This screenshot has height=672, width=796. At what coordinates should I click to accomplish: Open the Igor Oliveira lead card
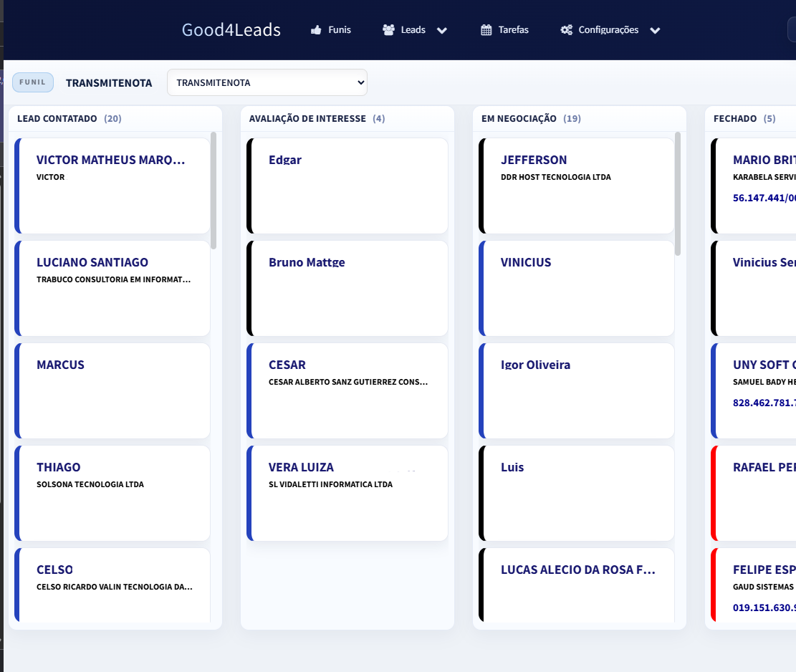(577, 390)
